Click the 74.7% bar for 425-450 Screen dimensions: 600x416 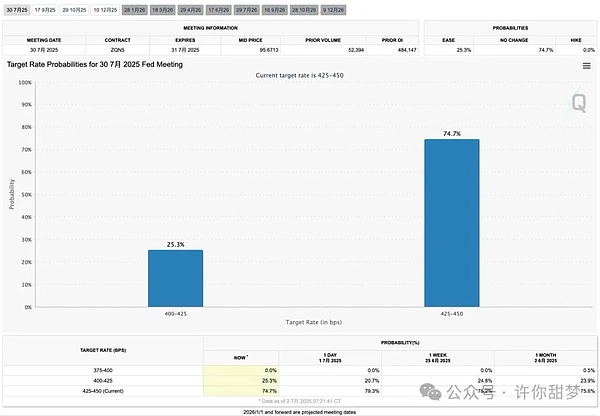click(451, 222)
